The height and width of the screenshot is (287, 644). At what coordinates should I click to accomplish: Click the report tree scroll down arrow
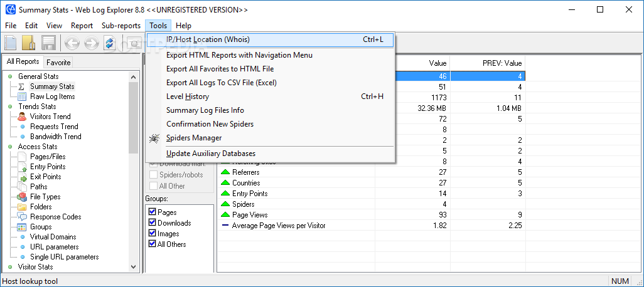tap(134, 267)
